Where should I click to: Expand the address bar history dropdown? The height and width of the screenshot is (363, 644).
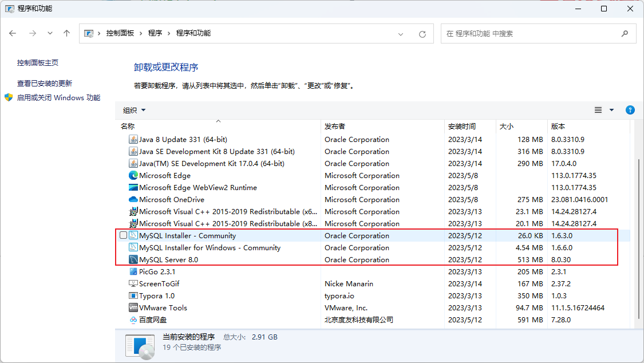pyautogui.click(x=402, y=34)
